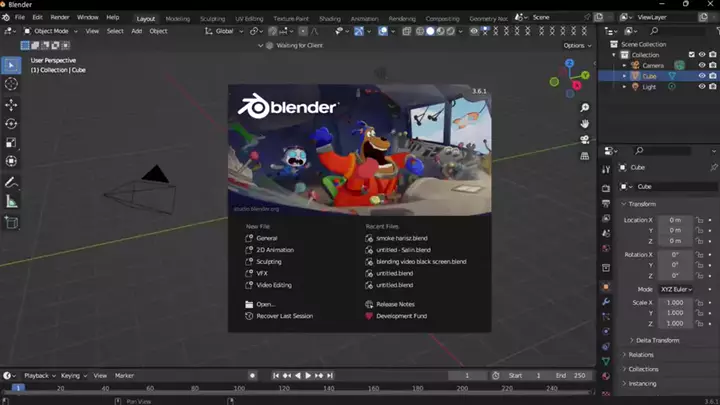Pick the Measure tool

(12, 202)
